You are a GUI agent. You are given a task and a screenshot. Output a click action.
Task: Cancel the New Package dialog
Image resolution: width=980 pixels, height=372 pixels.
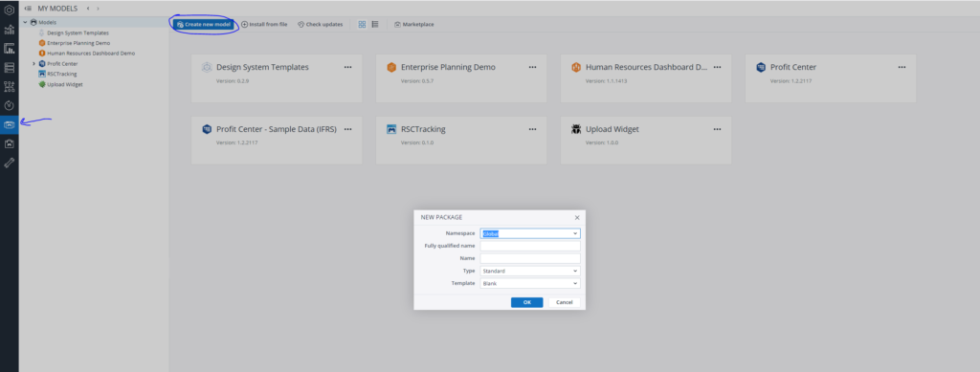(565, 302)
